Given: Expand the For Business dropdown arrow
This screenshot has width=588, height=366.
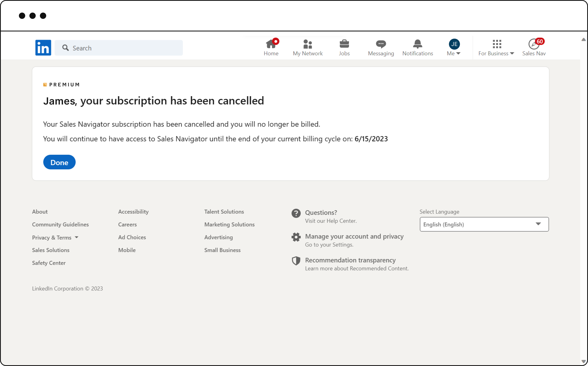Looking at the screenshot, I should coord(512,53).
